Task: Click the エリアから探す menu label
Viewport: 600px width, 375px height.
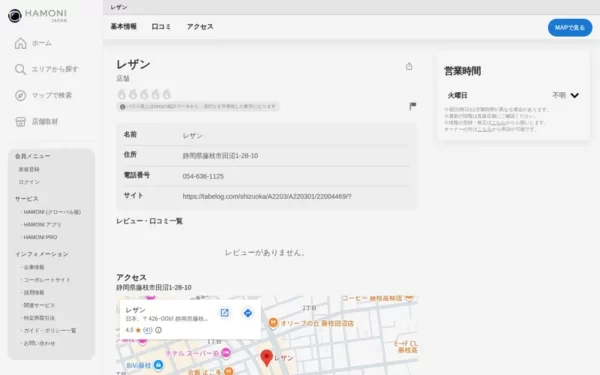Action: 55,69
